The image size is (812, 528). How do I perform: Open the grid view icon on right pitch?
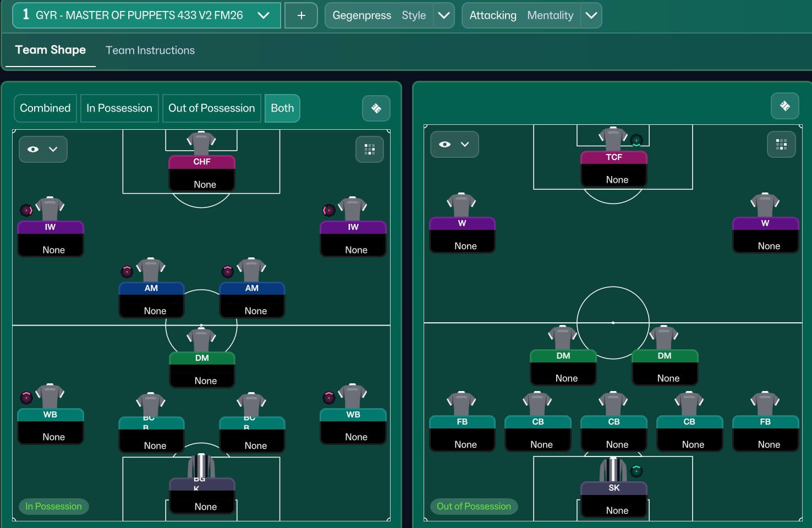pos(781,145)
